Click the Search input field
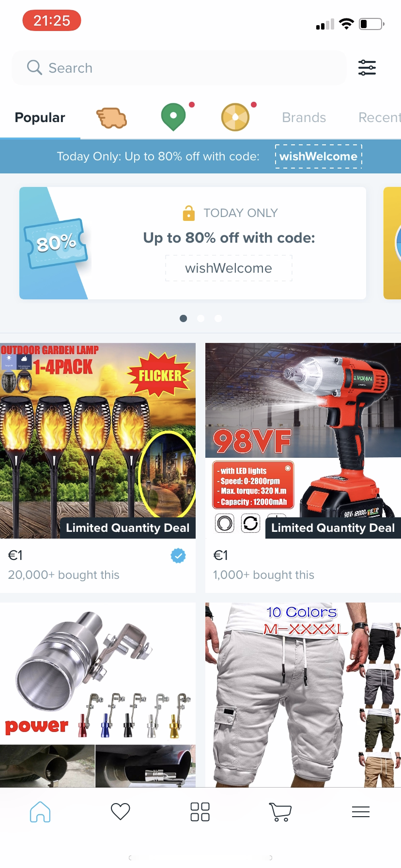The width and height of the screenshot is (401, 868). pos(179,68)
